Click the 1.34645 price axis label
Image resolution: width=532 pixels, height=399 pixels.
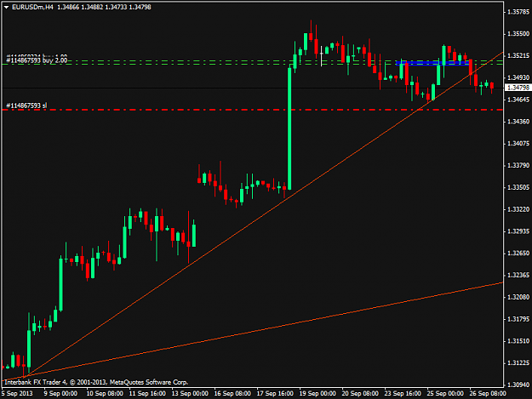pyautogui.click(x=518, y=100)
